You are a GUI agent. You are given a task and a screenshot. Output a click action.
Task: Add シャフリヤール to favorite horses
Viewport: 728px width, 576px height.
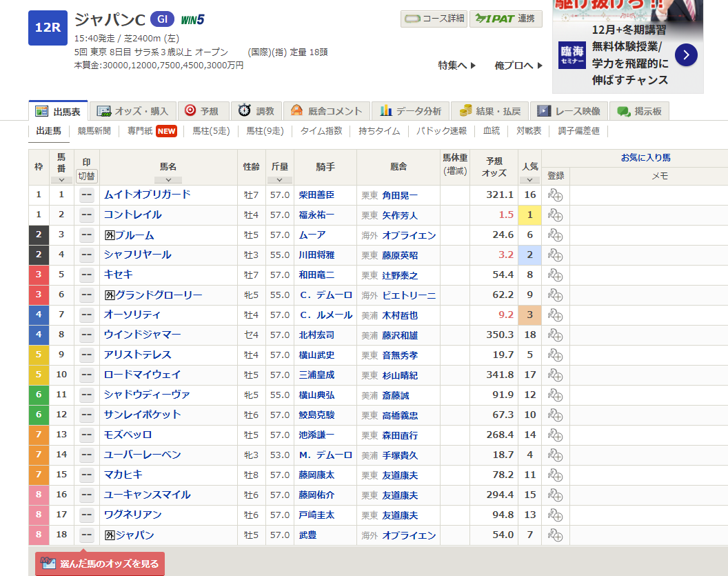pos(555,255)
